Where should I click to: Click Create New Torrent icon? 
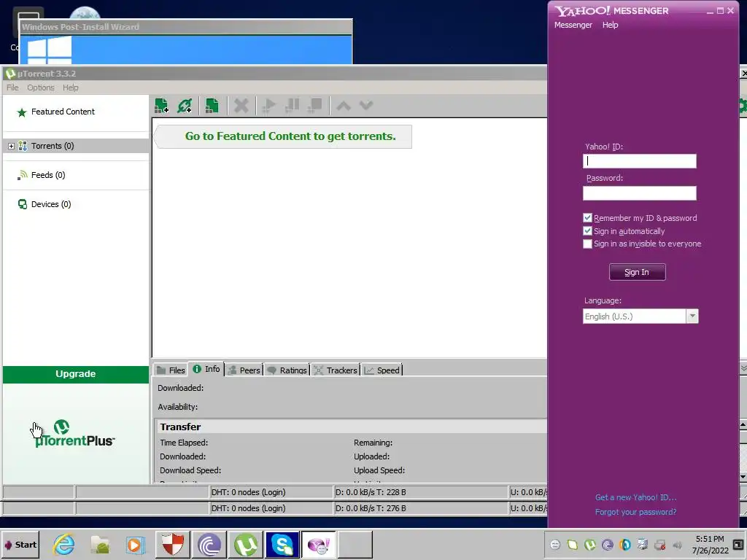click(x=212, y=106)
